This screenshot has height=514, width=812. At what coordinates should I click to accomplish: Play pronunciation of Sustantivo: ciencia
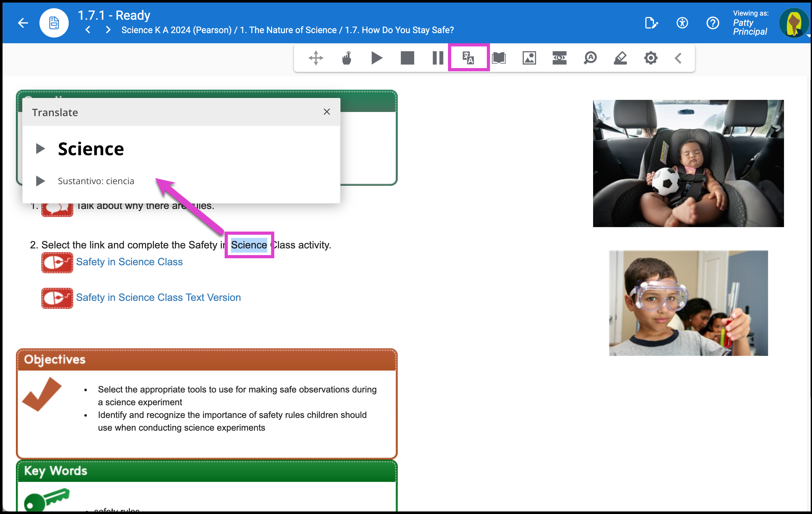point(40,181)
